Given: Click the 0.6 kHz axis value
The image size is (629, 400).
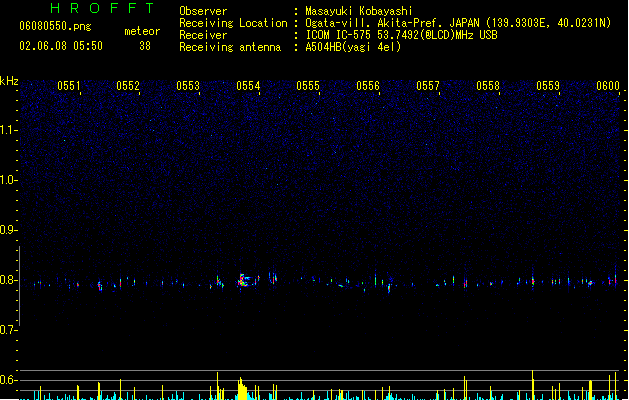Looking at the screenshot, I should (x=8, y=380).
